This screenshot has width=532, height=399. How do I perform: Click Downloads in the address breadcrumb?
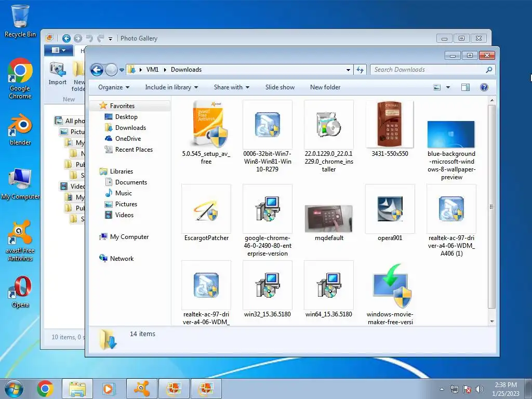[x=187, y=70]
